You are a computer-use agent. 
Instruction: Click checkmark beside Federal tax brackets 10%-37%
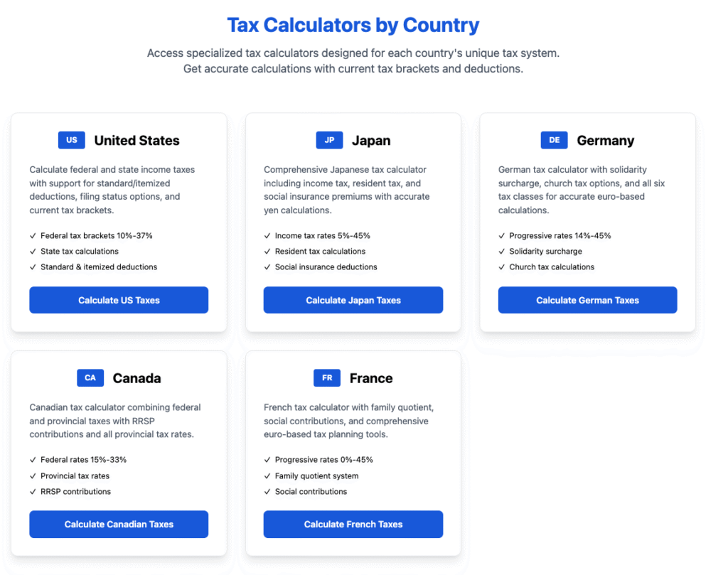33,236
